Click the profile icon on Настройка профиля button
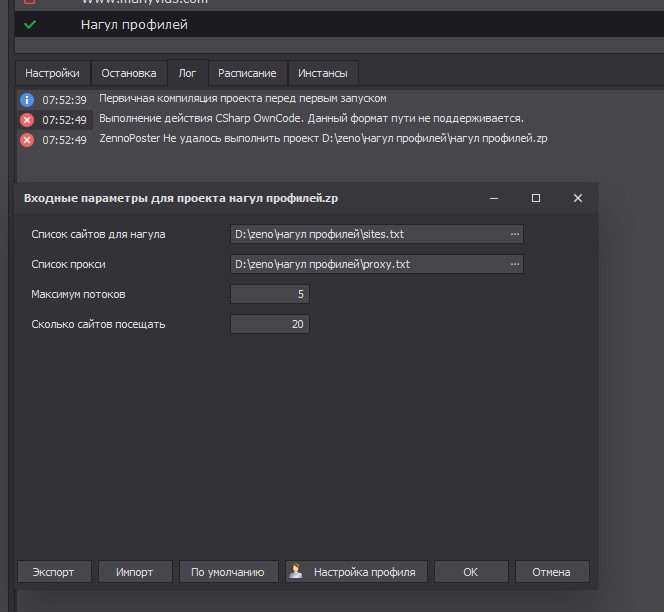Screen dimensions: 664x612 (x=297, y=572)
